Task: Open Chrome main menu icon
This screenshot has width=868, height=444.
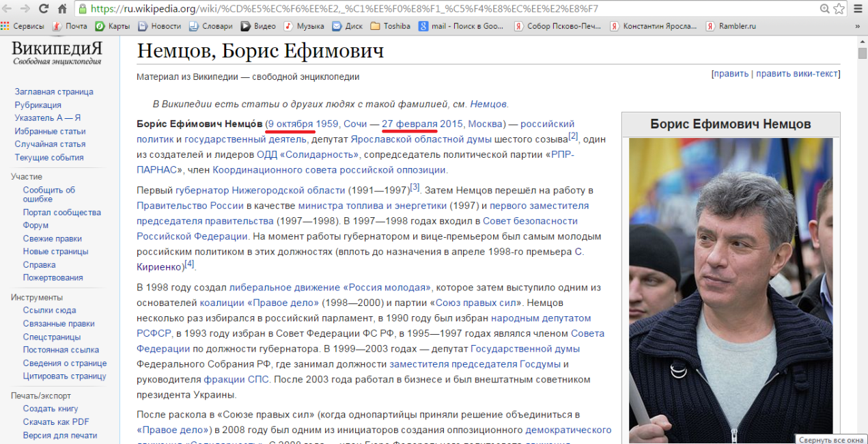Action: 858,9
